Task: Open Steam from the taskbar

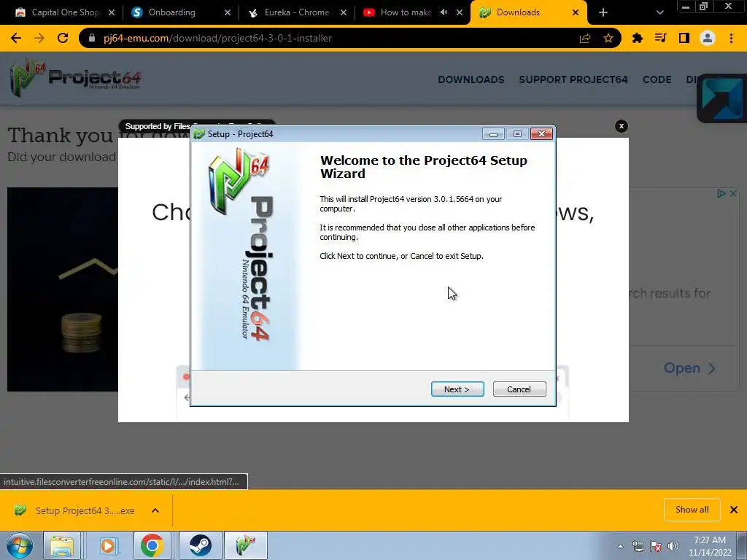Action: (200, 545)
